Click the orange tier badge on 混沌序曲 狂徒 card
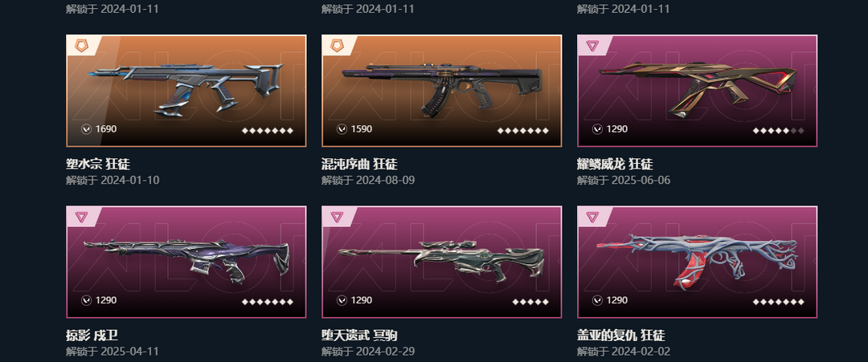This screenshot has width=868, height=362. 337,46
